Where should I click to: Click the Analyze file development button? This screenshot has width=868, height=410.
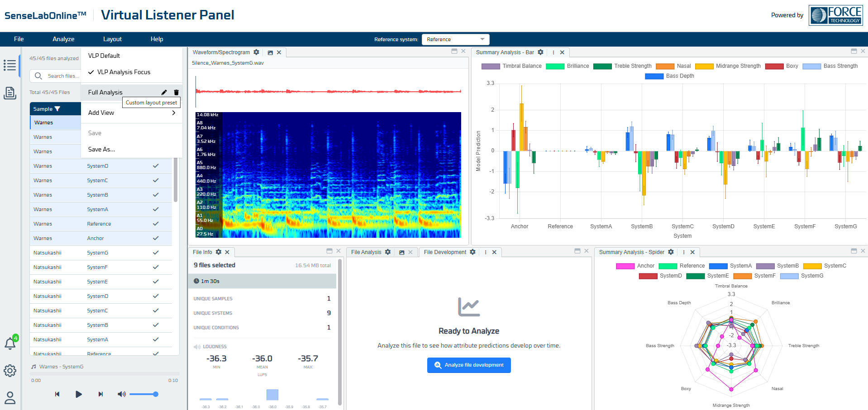469,365
